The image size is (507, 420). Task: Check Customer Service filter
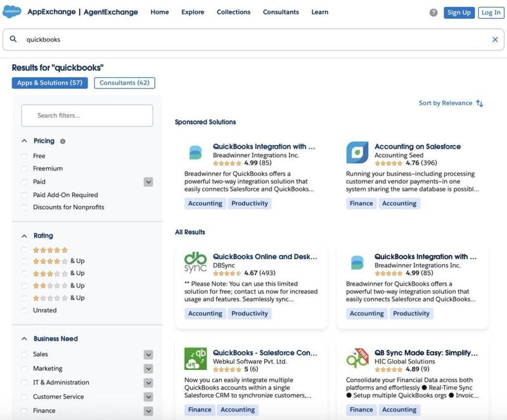[x=24, y=397]
